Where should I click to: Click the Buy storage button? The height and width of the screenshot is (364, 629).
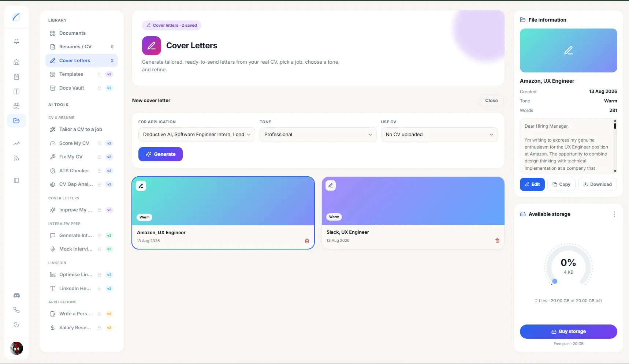(x=569, y=331)
